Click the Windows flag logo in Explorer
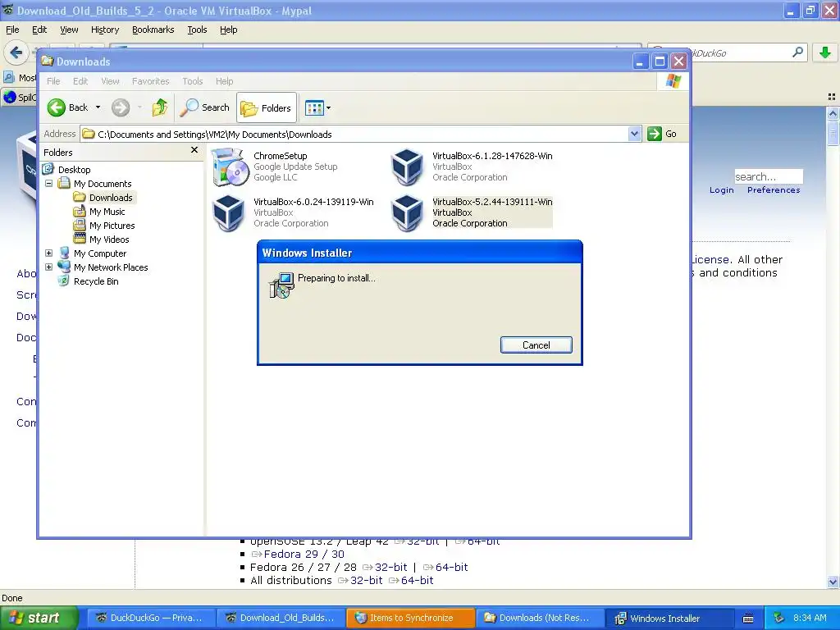The width and height of the screenshot is (840, 630). pos(673,81)
